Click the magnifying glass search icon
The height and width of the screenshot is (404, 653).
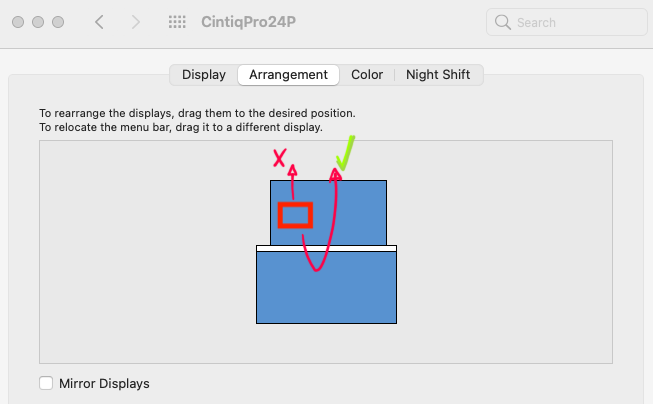tap(502, 22)
